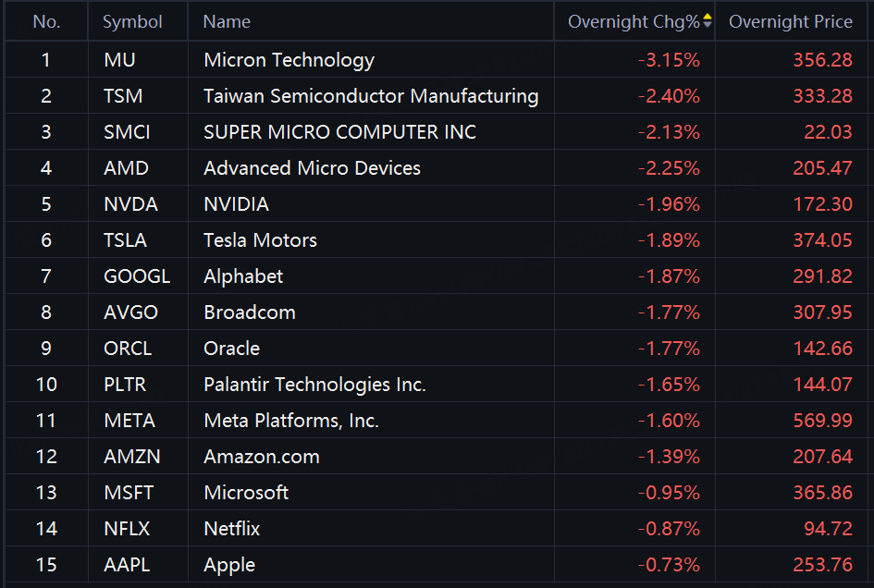This screenshot has height=588, width=874.
Task: Select the NFLX ticker symbol
Action: (127, 529)
